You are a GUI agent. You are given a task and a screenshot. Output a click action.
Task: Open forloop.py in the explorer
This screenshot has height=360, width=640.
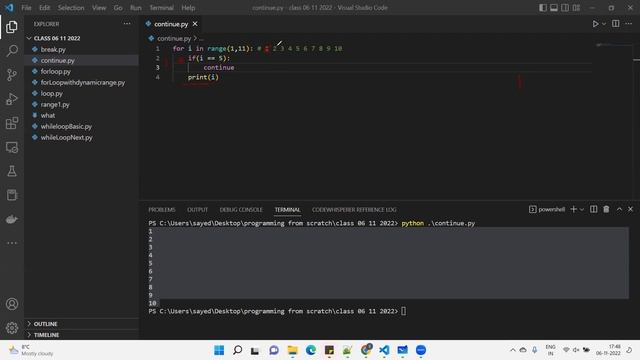point(56,71)
